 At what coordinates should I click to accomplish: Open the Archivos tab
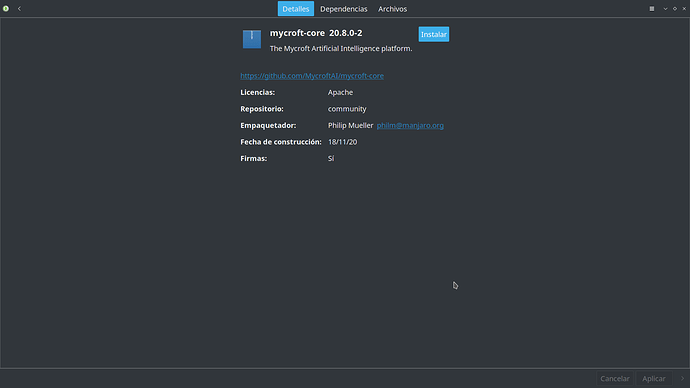click(393, 9)
